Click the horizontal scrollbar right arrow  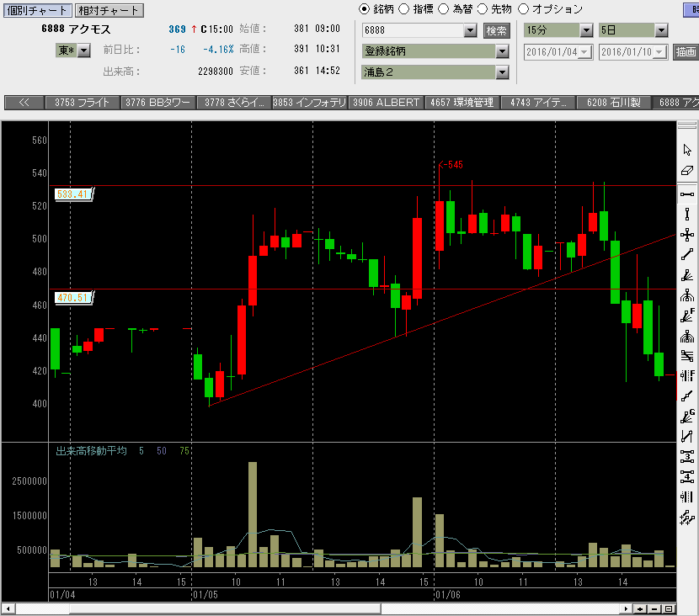627,609
